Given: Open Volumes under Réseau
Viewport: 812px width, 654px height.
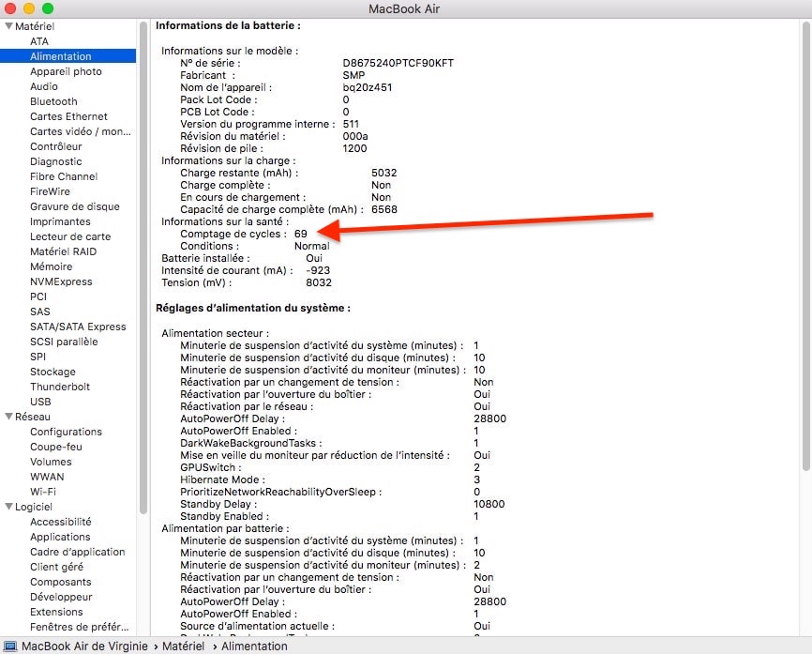Looking at the screenshot, I should (51, 463).
